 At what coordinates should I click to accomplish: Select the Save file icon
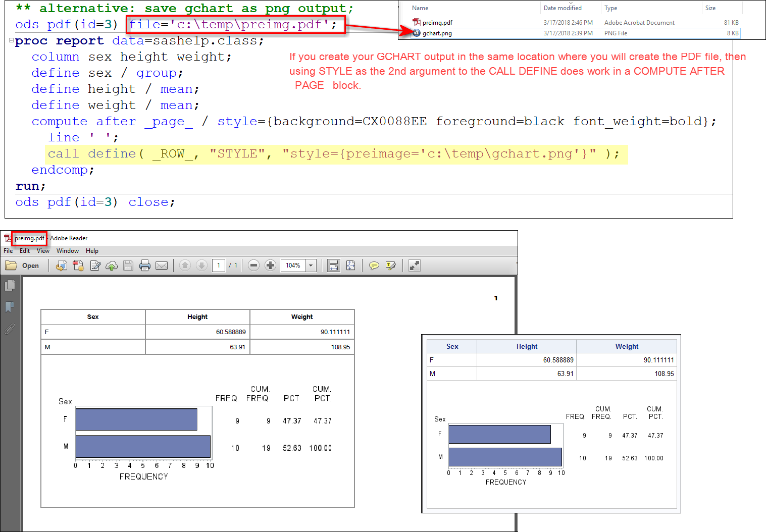tap(128, 265)
